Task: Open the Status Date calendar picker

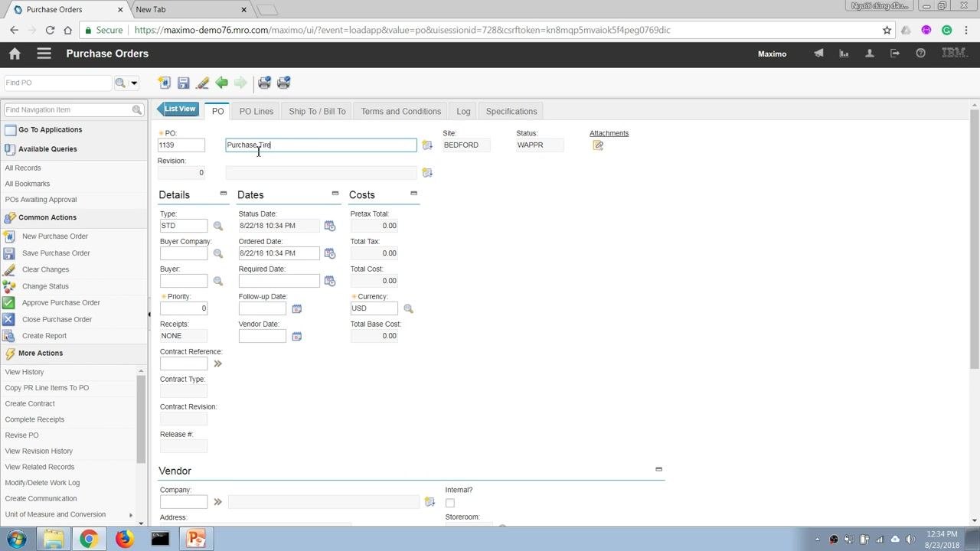Action: pos(330,226)
